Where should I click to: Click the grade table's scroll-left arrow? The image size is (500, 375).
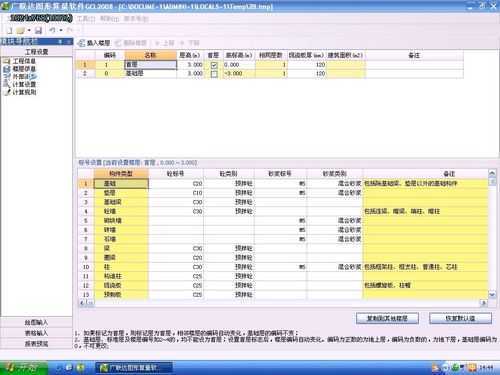click(82, 303)
